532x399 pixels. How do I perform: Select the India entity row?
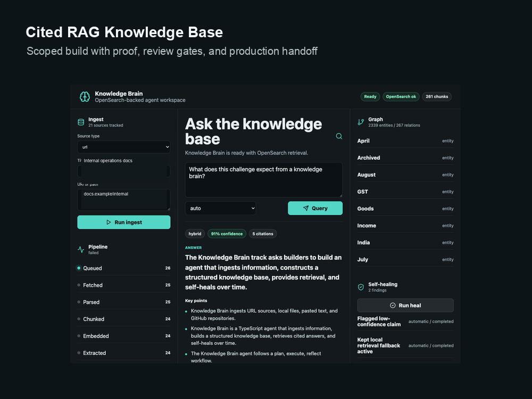point(405,243)
